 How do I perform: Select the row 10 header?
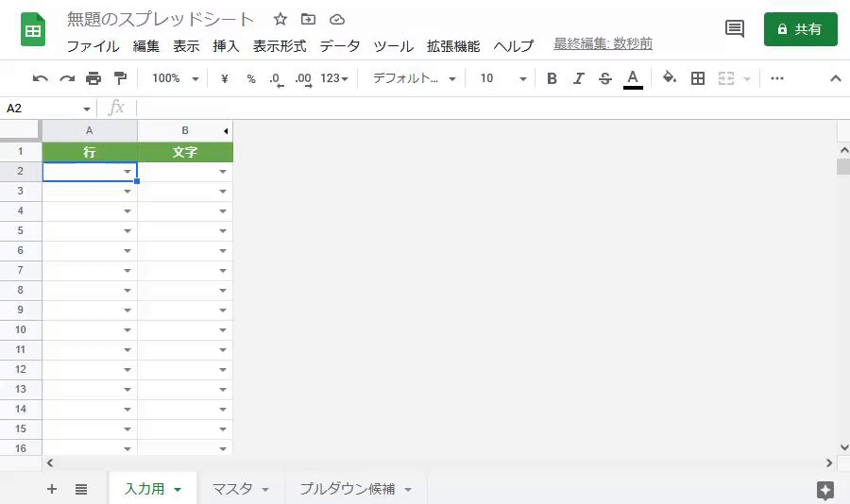point(21,330)
